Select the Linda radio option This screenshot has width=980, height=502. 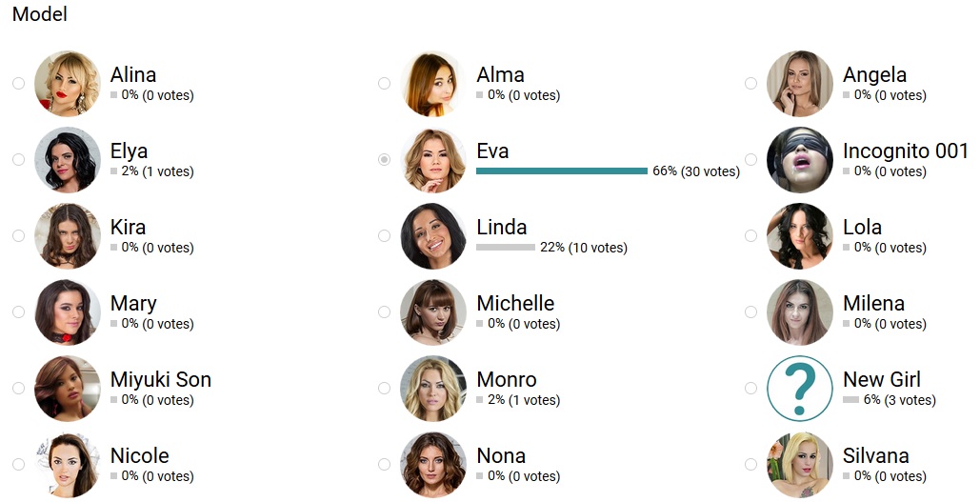pos(384,235)
